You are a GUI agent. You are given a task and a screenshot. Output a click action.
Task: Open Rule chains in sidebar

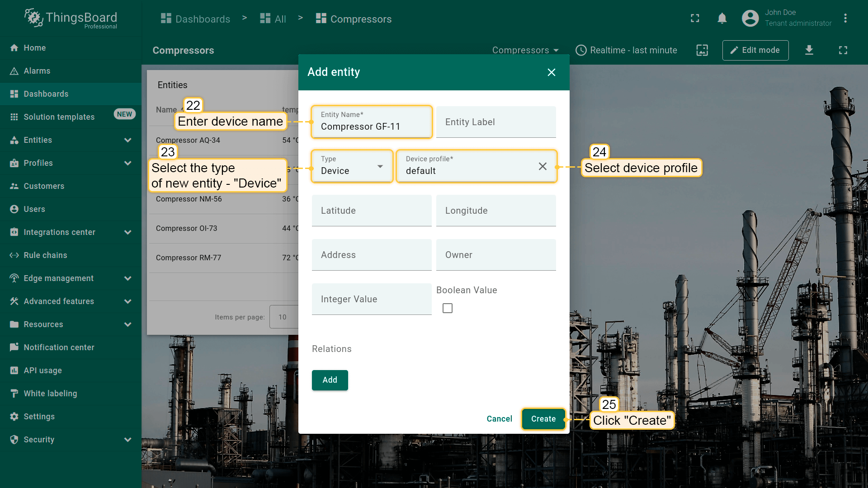[x=45, y=255]
